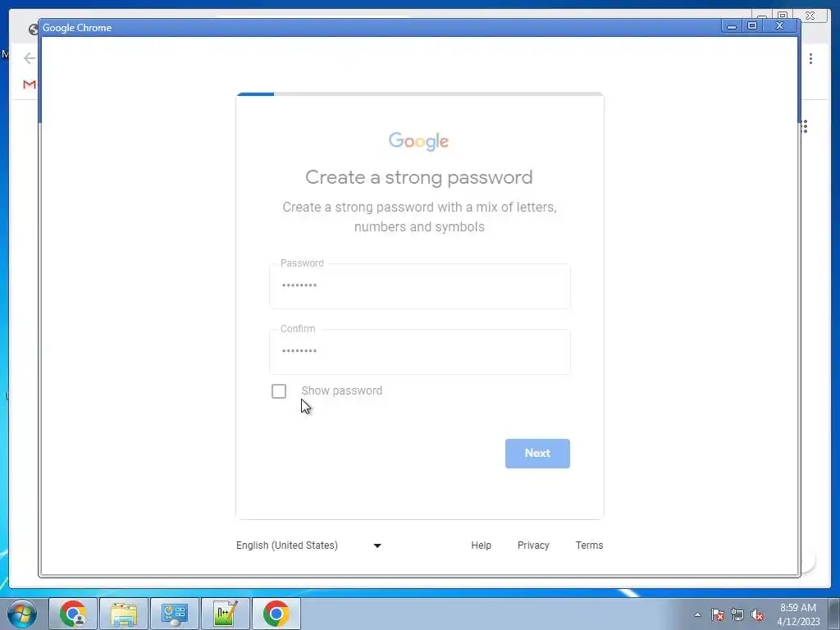Maximize the Google Chrome popup window
The width and height of the screenshot is (840, 630).
pos(752,25)
